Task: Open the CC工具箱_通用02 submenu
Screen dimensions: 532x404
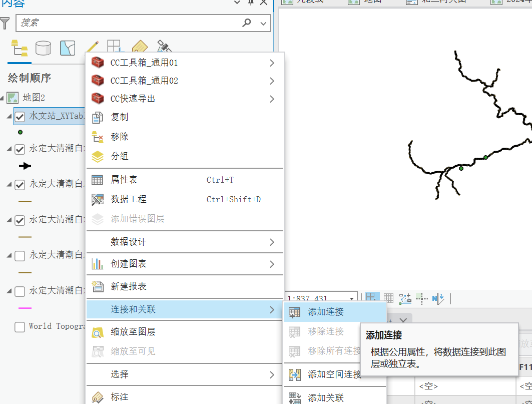Action: click(185, 81)
